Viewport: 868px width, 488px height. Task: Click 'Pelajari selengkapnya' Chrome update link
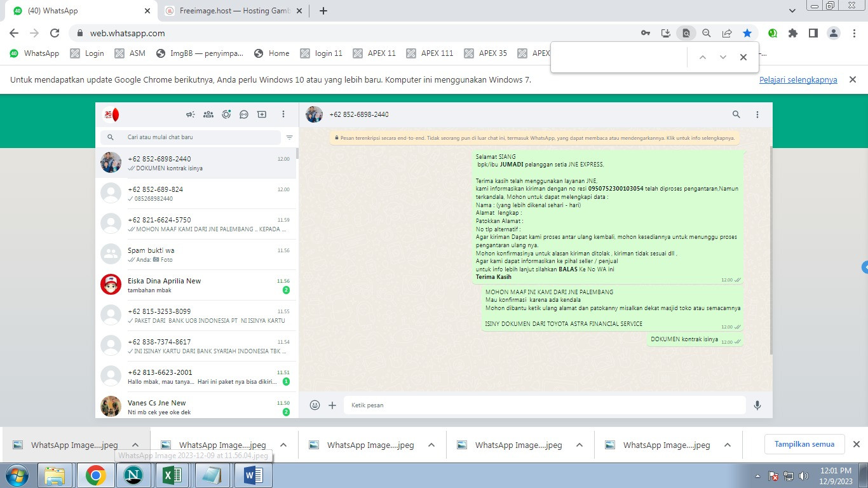(798, 80)
